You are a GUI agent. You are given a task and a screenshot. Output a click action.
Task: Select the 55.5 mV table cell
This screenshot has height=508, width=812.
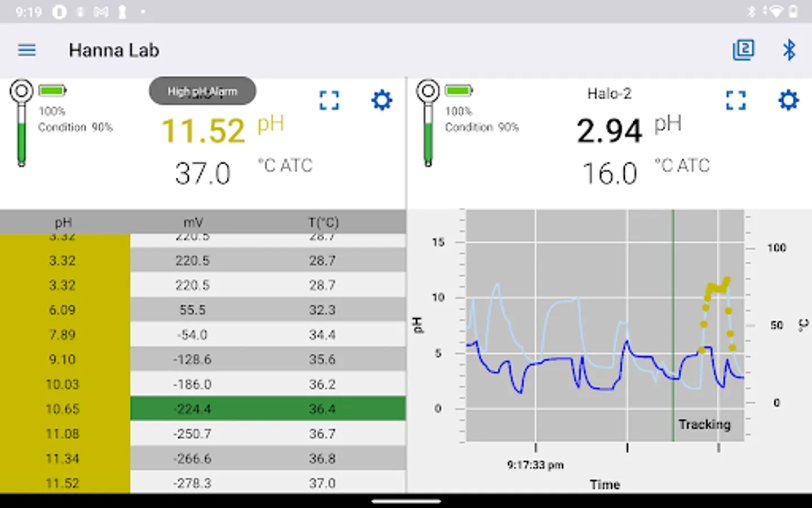tap(192, 310)
